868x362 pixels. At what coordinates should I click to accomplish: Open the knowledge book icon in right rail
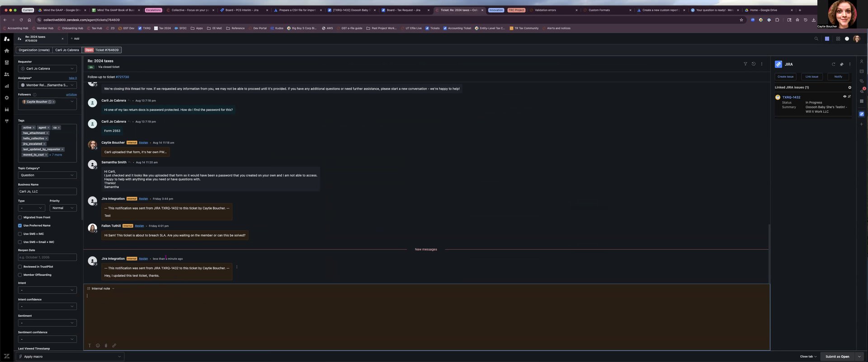pos(861,71)
